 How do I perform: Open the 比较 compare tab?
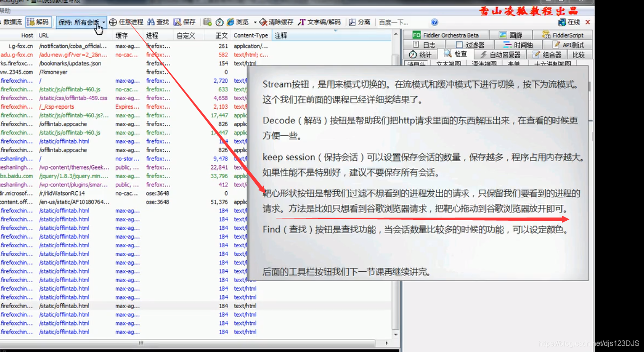(x=579, y=54)
